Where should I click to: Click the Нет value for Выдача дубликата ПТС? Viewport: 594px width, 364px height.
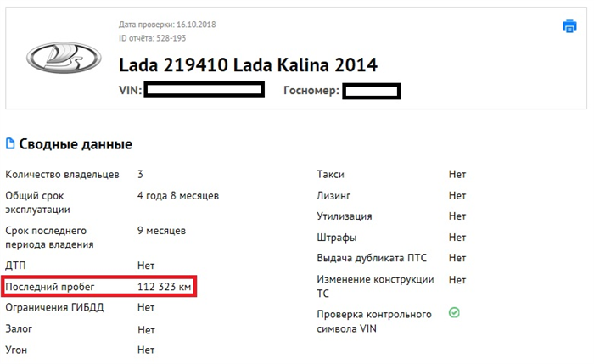pos(457,258)
